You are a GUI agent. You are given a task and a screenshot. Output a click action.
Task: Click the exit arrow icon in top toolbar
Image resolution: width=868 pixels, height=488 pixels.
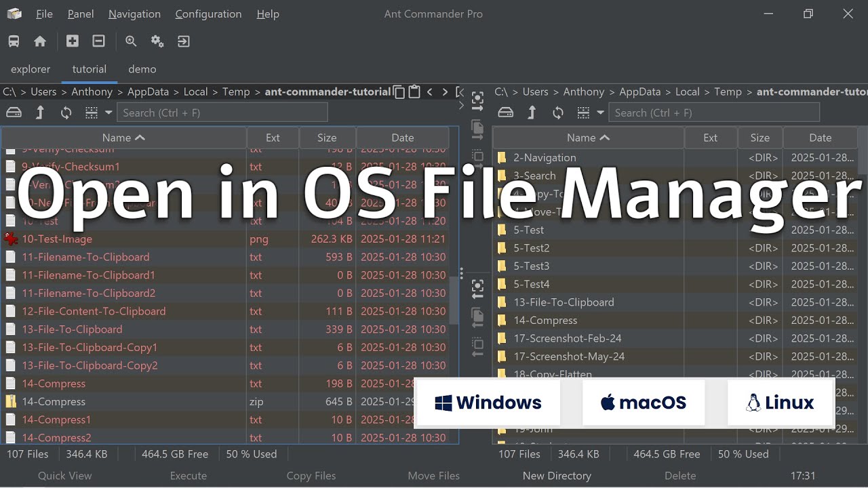pos(183,41)
